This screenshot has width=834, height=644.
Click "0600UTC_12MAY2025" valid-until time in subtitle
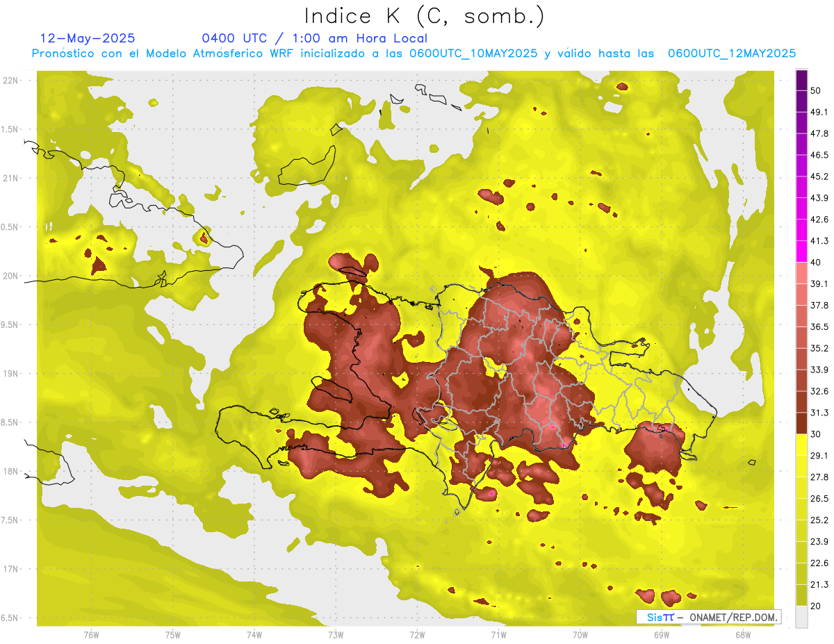(731, 53)
